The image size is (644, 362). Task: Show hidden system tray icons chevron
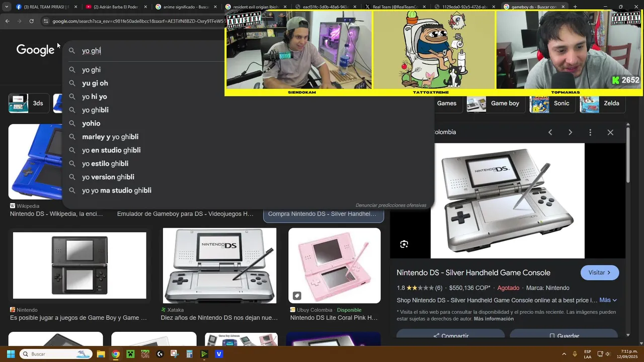(x=564, y=354)
